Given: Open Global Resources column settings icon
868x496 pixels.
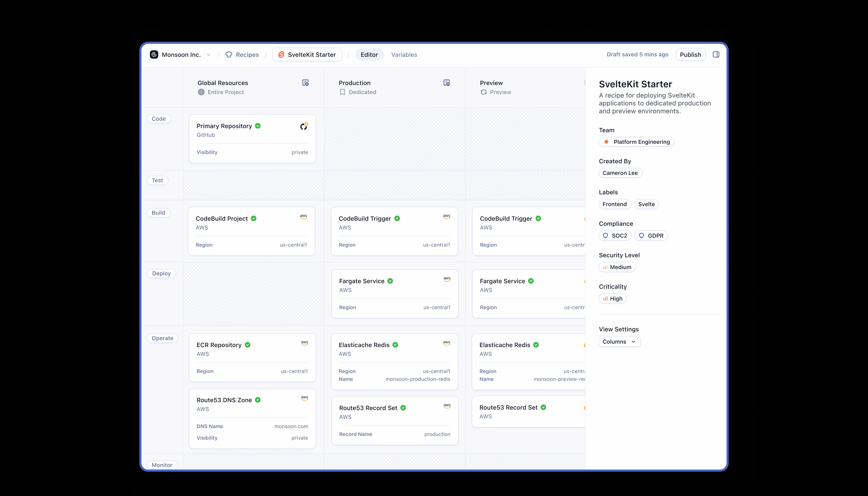Looking at the screenshot, I should (x=306, y=83).
